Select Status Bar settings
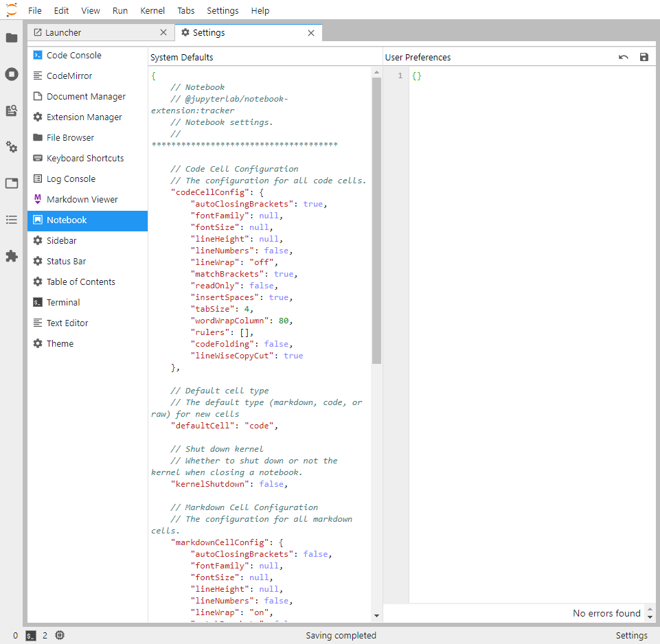 [x=87, y=262]
